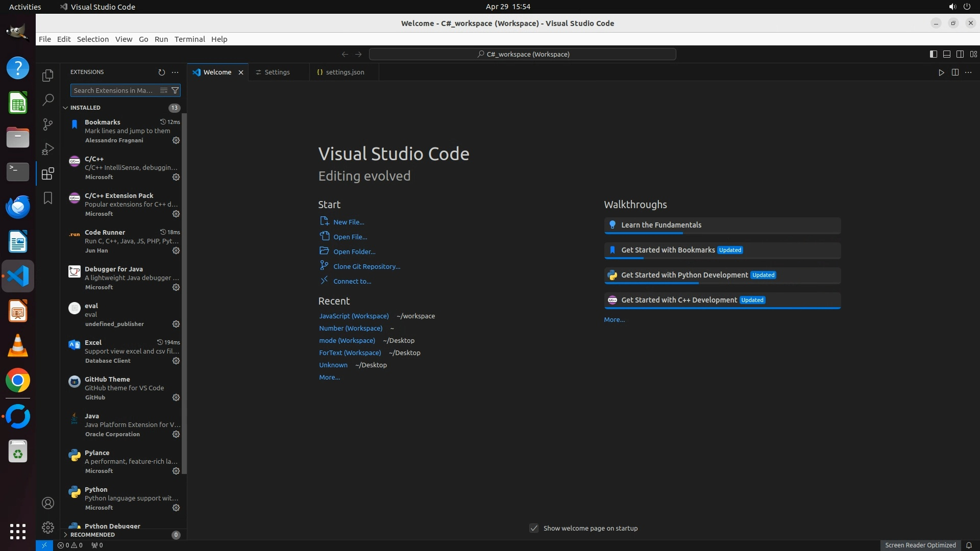Toggle the bottom panel layout button
The width and height of the screenshot is (980, 551).
pos(946,54)
